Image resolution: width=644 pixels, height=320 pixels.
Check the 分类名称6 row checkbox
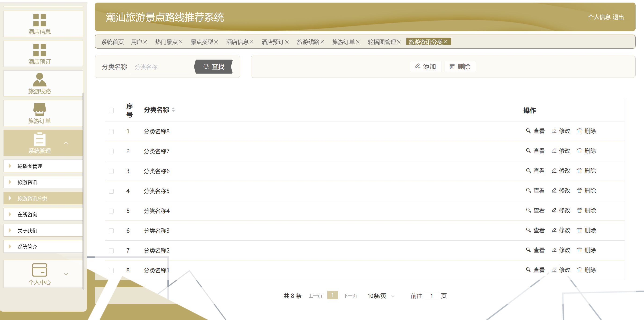pyautogui.click(x=111, y=171)
